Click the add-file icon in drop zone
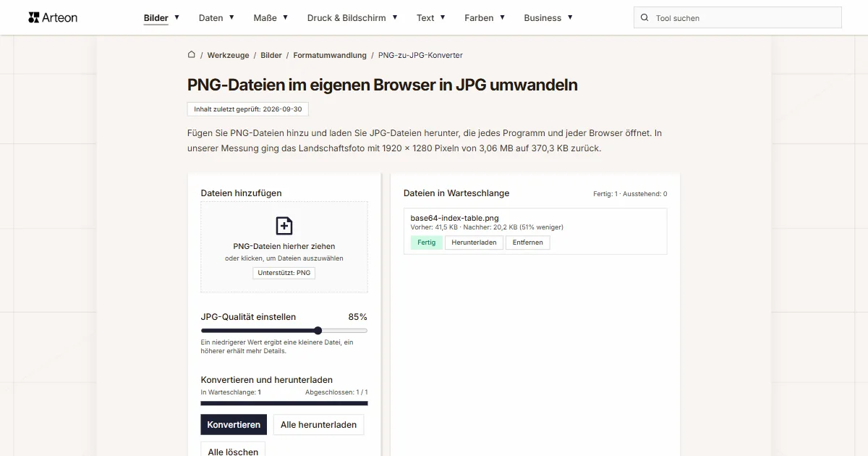This screenshot has width=868, height=456. tap(284, 226)
